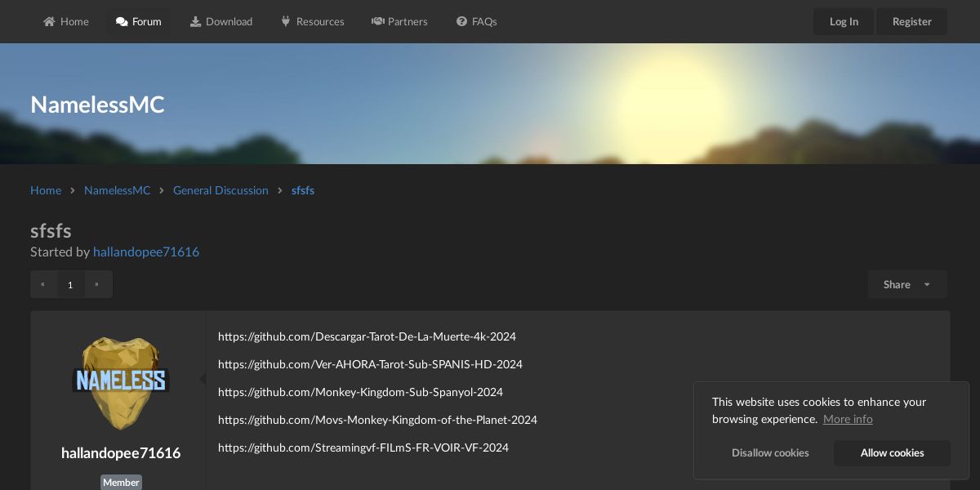Screen dimensions: 980x490
Task: Click the Log In button
Action: [x=844, y=22]
